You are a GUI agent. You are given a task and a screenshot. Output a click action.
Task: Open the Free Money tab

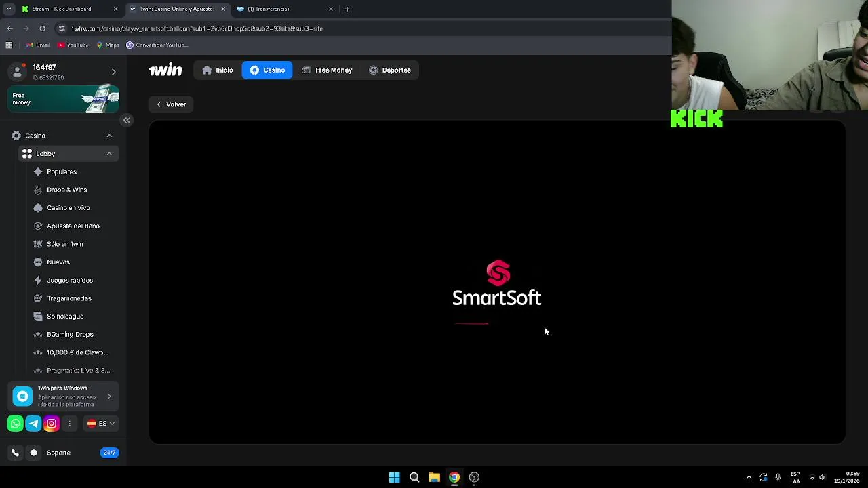coord(327,70)
